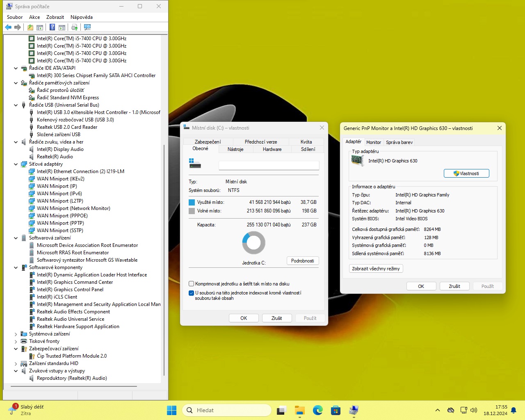The image size is (525, 420).
Task: Toggle Komprimovat jednotku checkbox
Action: pos(191,284)
